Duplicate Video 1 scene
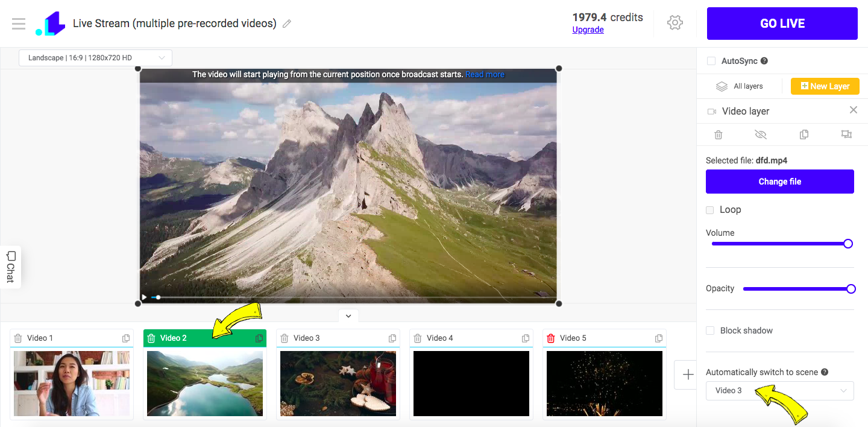 coord(126,338)
